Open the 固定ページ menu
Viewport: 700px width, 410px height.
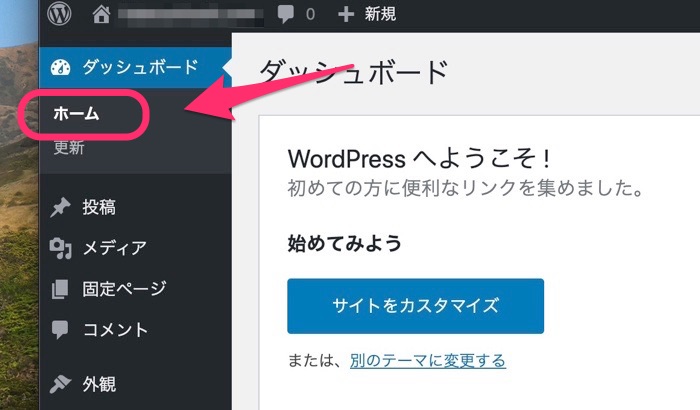point(125,289)
